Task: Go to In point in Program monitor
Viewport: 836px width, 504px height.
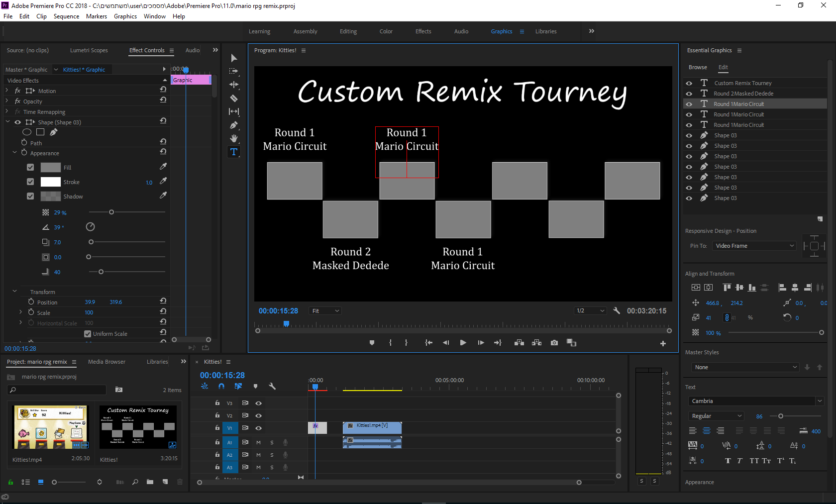Action: coord(428,343)
